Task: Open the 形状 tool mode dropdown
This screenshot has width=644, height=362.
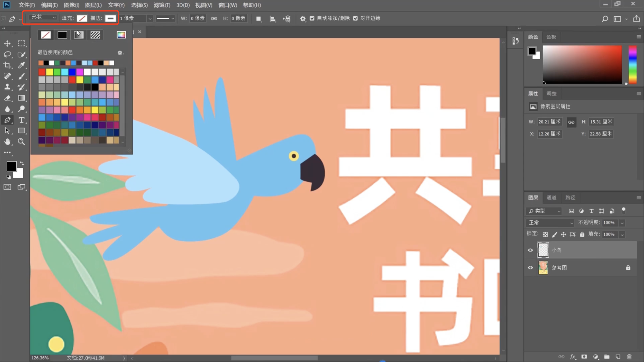Action: (43, 17)
